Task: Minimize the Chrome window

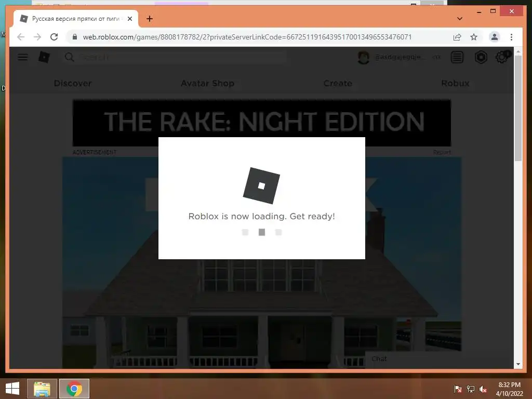Action: [478, 11]
